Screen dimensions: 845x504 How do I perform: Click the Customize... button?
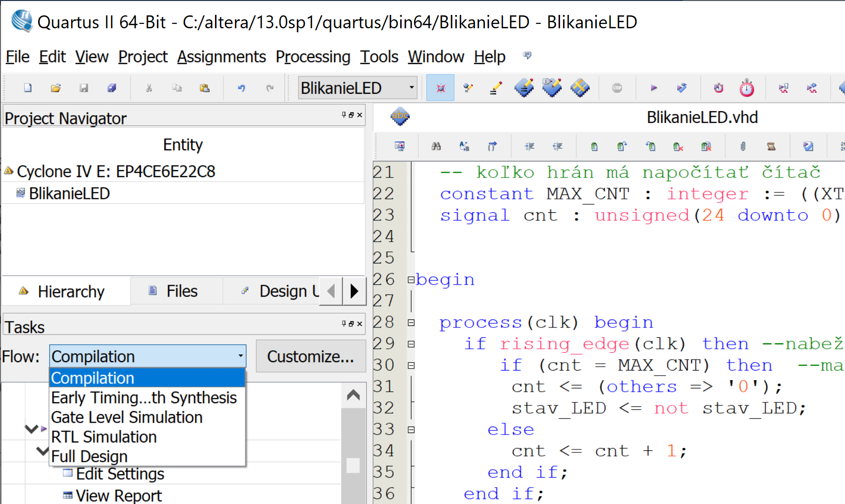click(310, 356)
